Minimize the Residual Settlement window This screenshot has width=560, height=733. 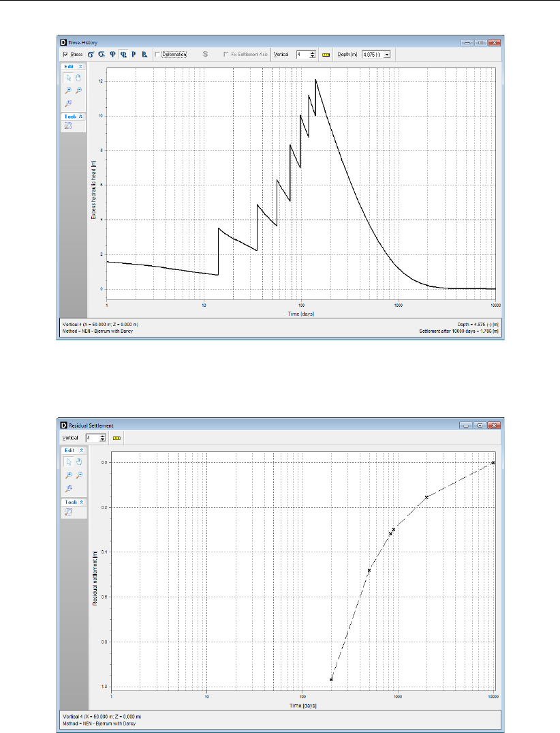466,425
